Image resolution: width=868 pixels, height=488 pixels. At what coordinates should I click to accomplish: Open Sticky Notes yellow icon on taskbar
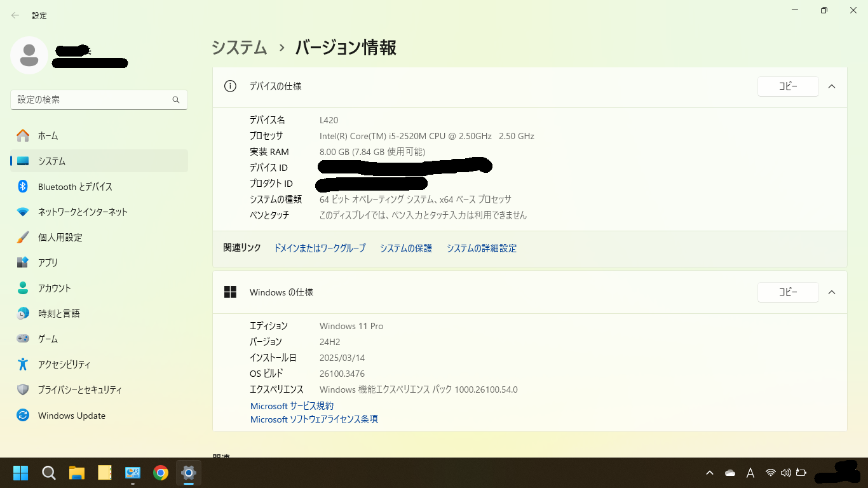pyautogui.click(x=105, y=473)
